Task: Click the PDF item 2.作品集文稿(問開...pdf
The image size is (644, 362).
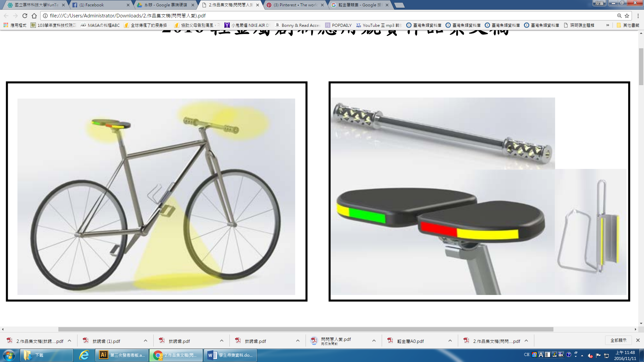Action: (x=495, y=341)
